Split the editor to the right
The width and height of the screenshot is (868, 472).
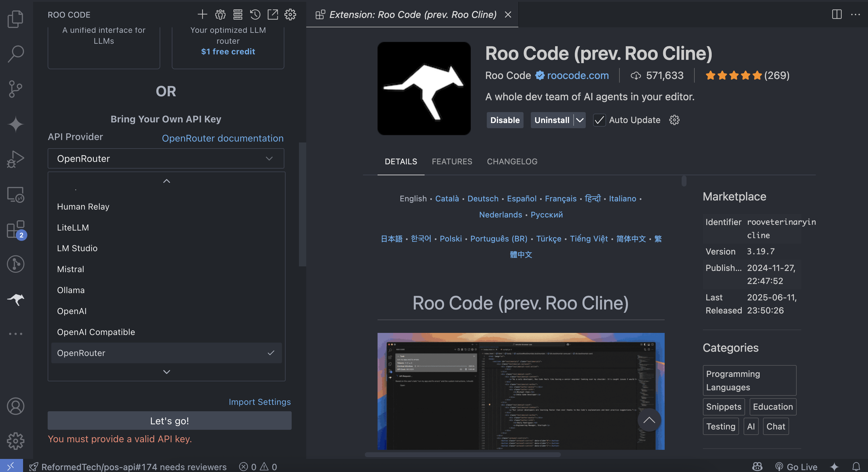coord(837,14)
